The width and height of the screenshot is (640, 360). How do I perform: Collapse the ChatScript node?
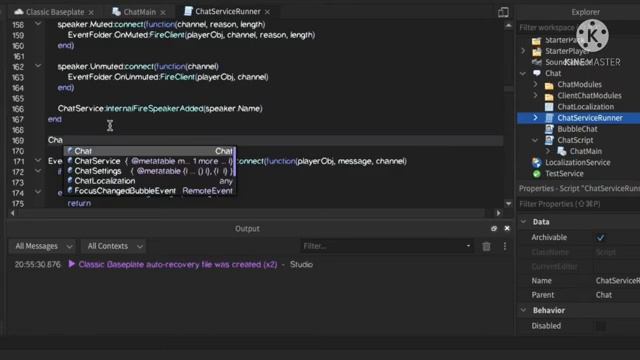(x=536, y=140)
